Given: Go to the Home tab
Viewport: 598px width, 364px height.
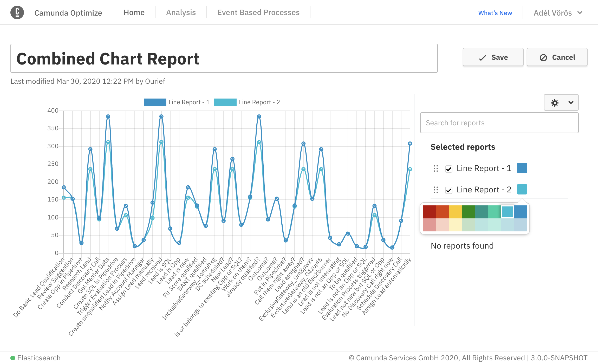Looking at the screenshot, I should (x=134, y=12).
